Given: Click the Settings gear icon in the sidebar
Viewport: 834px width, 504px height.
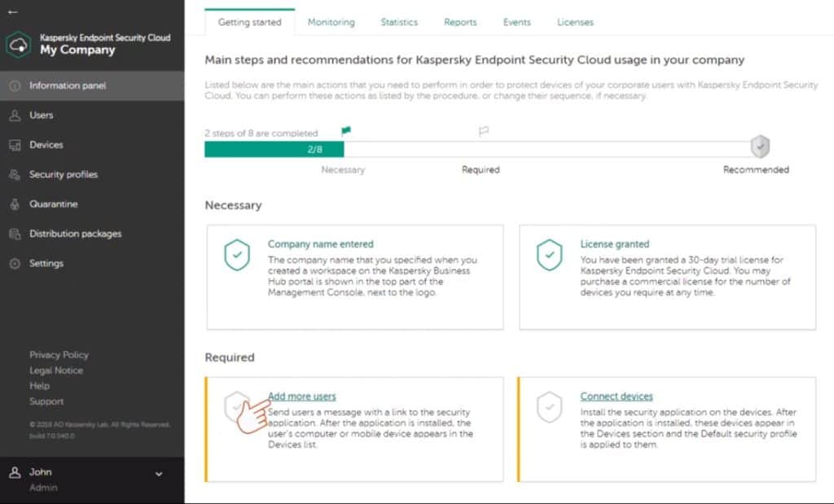Looking at the screenshot, I should (15, 264).
